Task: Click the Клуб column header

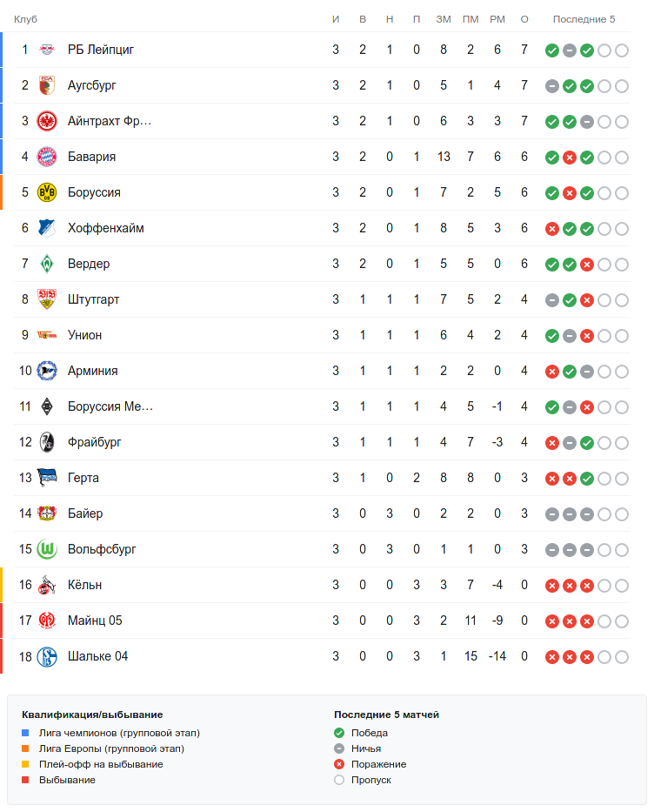Action: click(26, 19)
